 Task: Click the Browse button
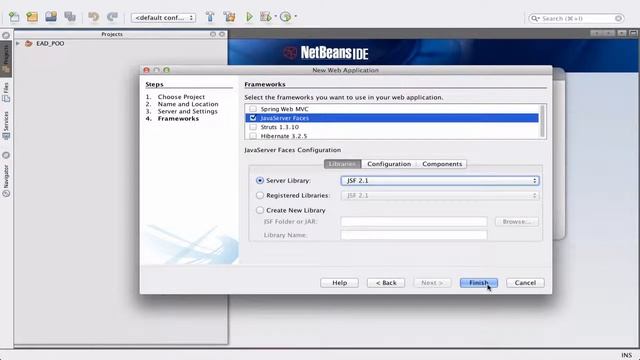click(x=517, y=222)
